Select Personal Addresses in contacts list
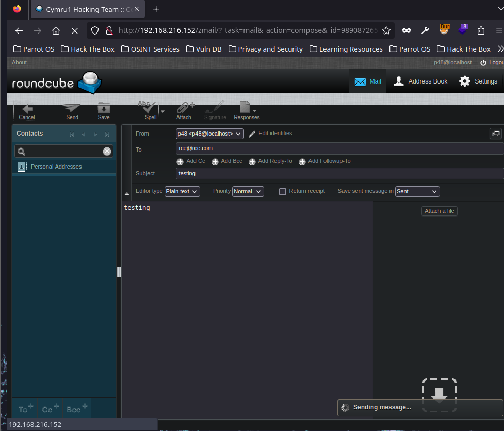 click(63, 167)
